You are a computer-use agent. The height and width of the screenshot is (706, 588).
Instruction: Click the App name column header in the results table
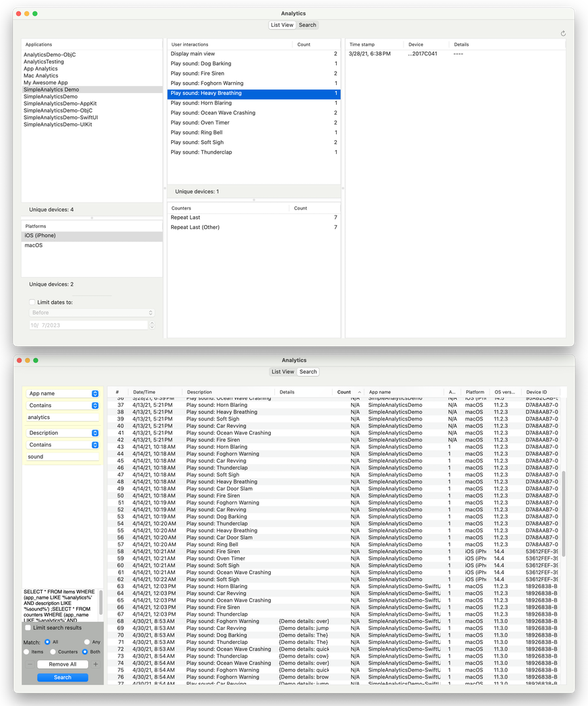(x=405, y=392)
